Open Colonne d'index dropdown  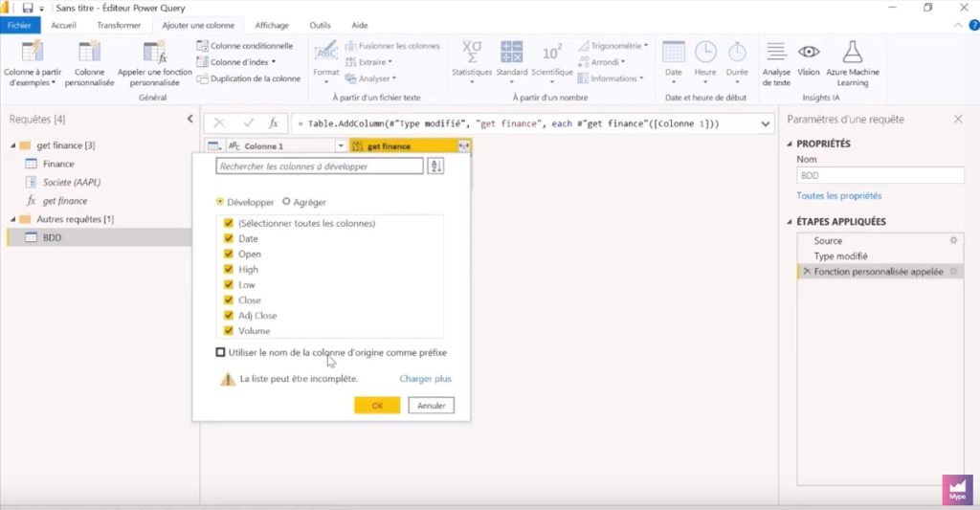[273, 62]
